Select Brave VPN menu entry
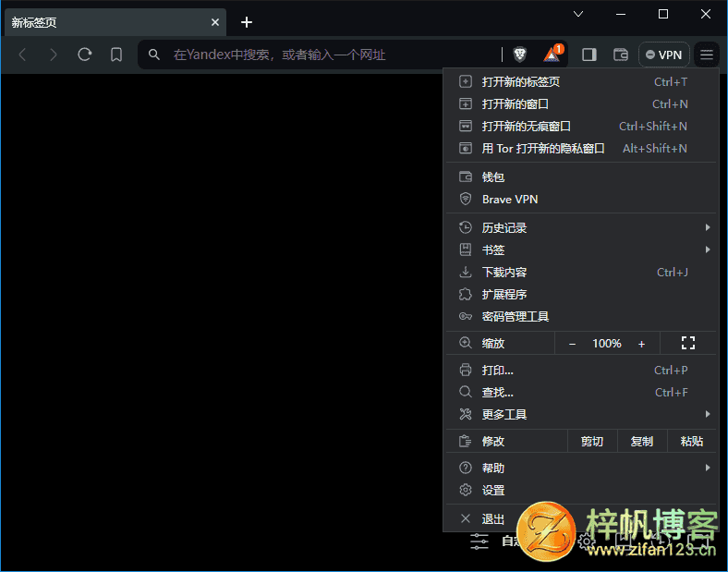Viewport: 728px width, 572px height. pyautogui.click(x=581, y=200)
